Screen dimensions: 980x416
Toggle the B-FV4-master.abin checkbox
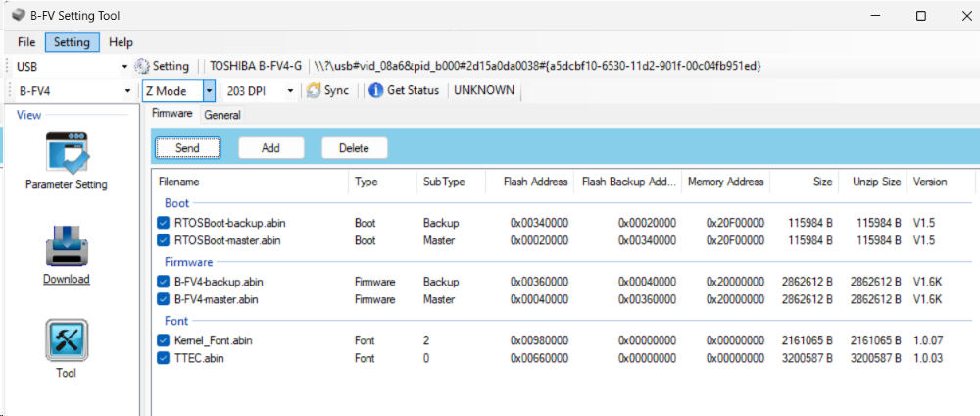[164, 299]
